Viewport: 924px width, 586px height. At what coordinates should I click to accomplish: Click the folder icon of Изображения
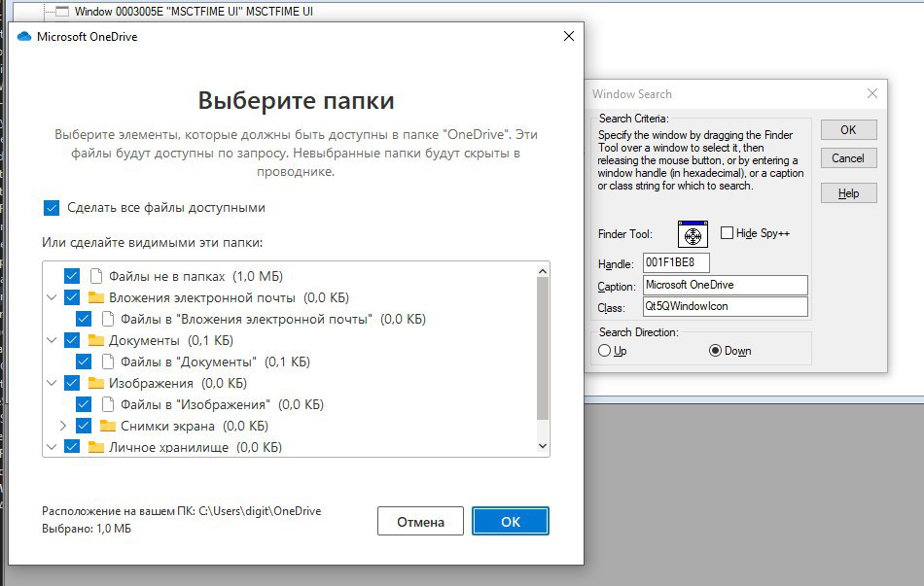click(x=96, y=383)
